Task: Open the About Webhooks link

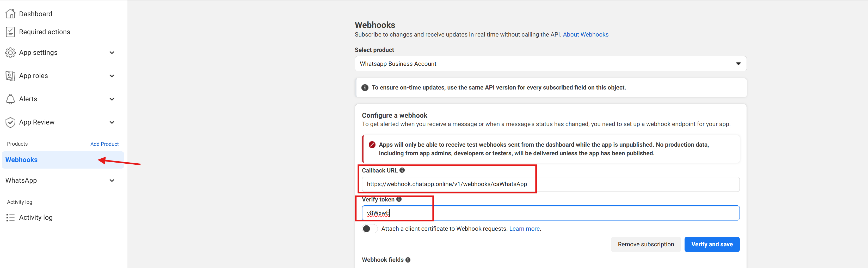Action: (585, 34)
